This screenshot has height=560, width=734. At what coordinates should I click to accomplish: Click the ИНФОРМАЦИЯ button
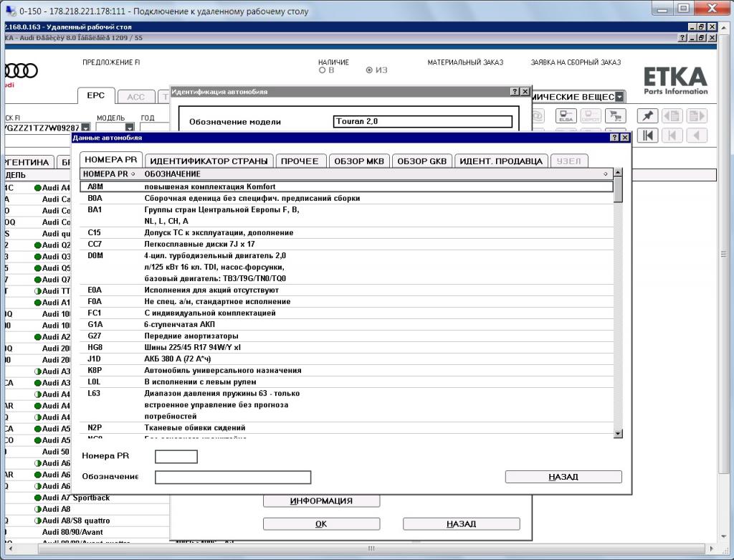point(322,501)
